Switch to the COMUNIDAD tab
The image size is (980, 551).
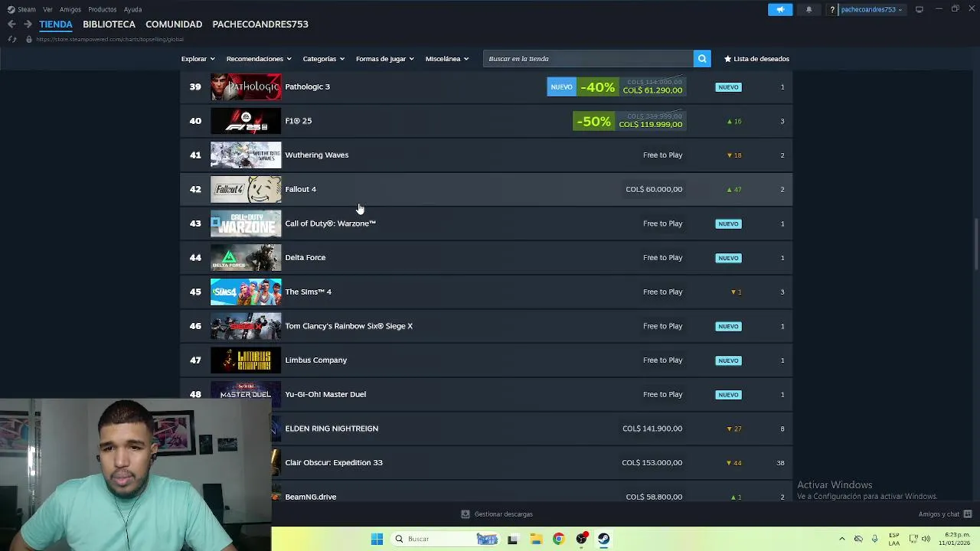tap(174, 24)
